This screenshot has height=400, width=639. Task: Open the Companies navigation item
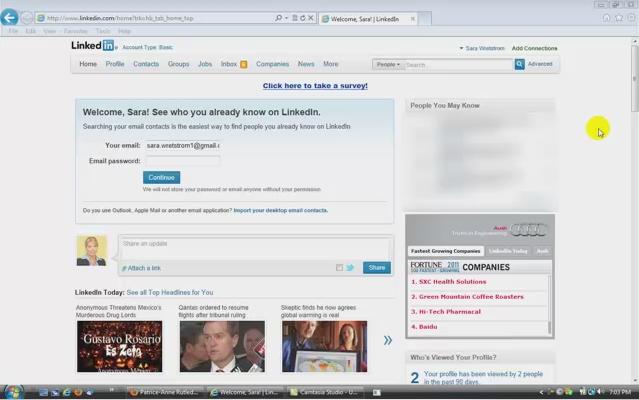(272, 64)
